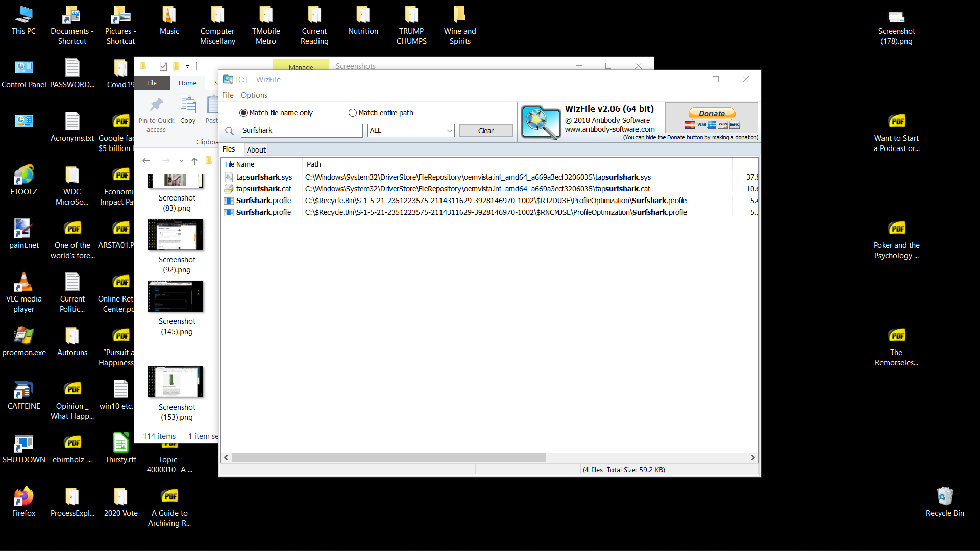The image size is (980, 551).
Task: Select Surfshark.profile in $RNCMJSE folder
Action: click(x=490, y=212)
